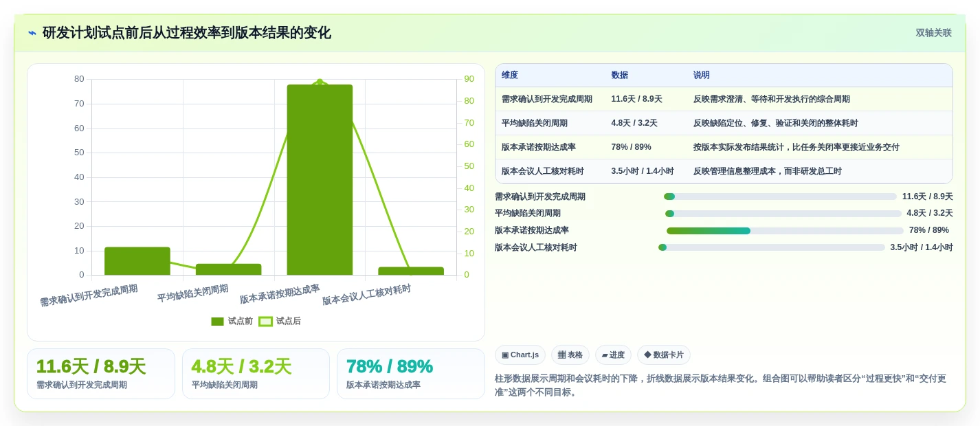The width and height of the screenshot is (980, 426).
Task: Click the 平均缺陷关闭周期 bar in chart
Action: pos(229,269)
